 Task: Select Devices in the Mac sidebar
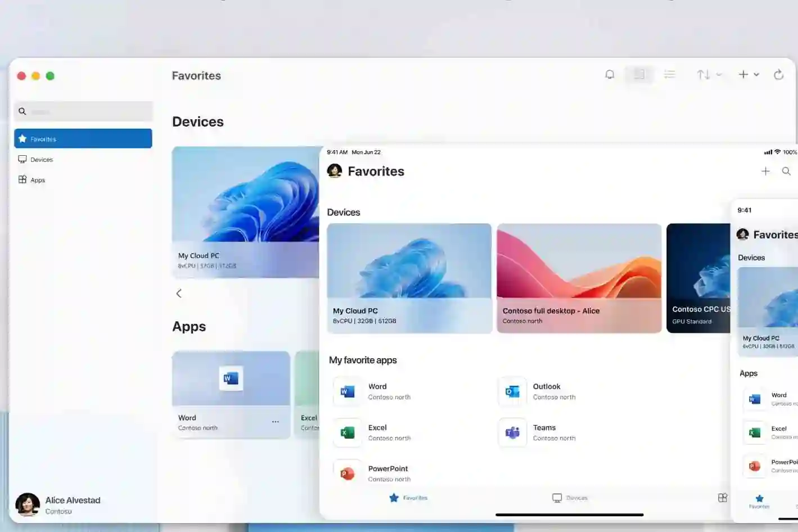pyautogui.click(x=42, y=160)
